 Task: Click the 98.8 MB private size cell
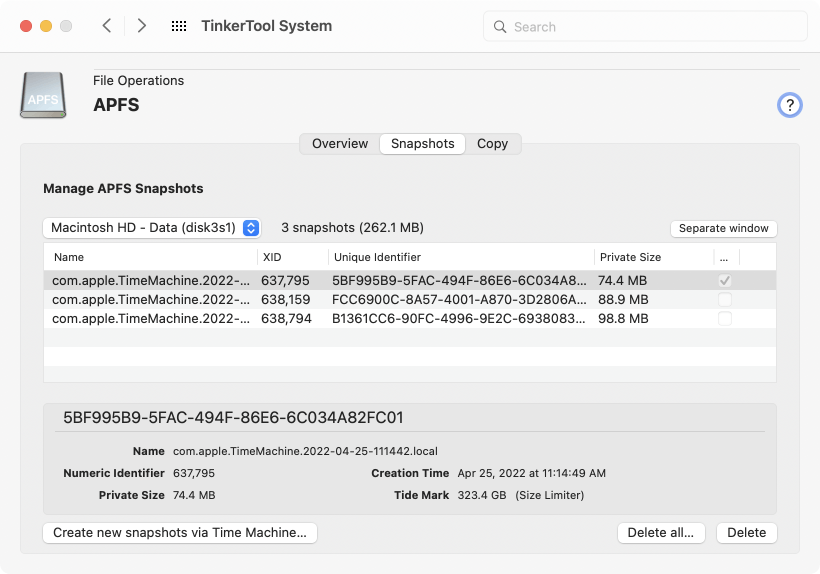point(623,318)
